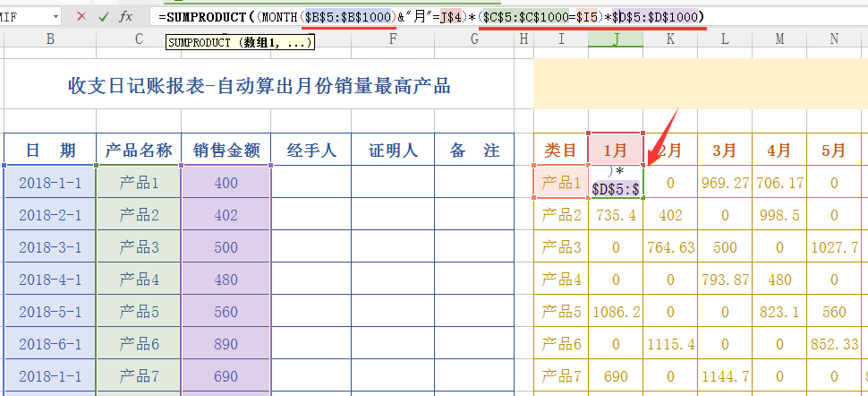Click the value 1115.4 cell
The width and height of the screenshot is (868, 396).
click(670, 344)
